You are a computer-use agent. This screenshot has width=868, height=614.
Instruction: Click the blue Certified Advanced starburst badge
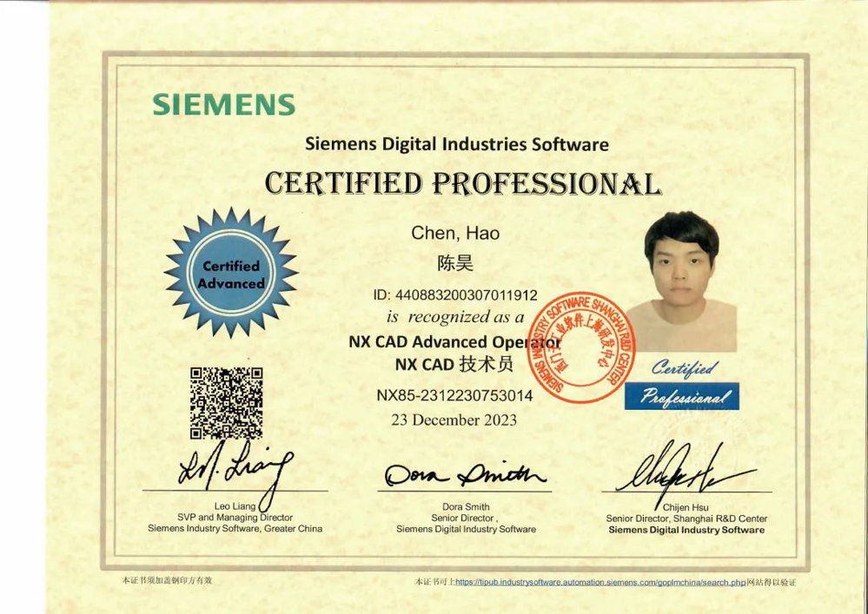tap(231, 274)
